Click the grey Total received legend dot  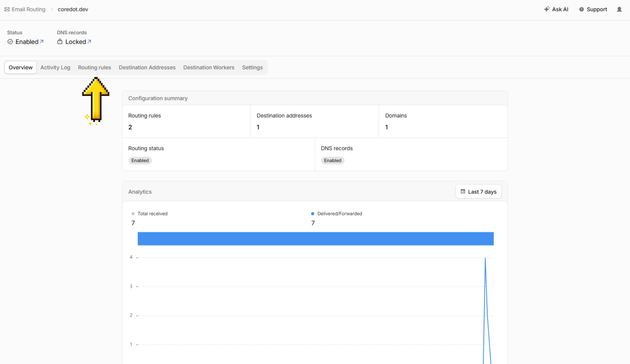133,213
